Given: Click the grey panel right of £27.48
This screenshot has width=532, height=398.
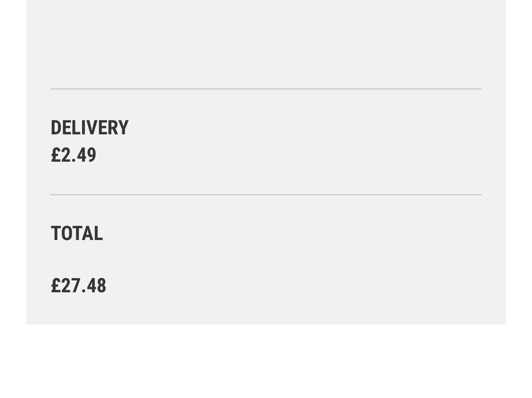Looking at the screenshot, I should click(296, 286).
